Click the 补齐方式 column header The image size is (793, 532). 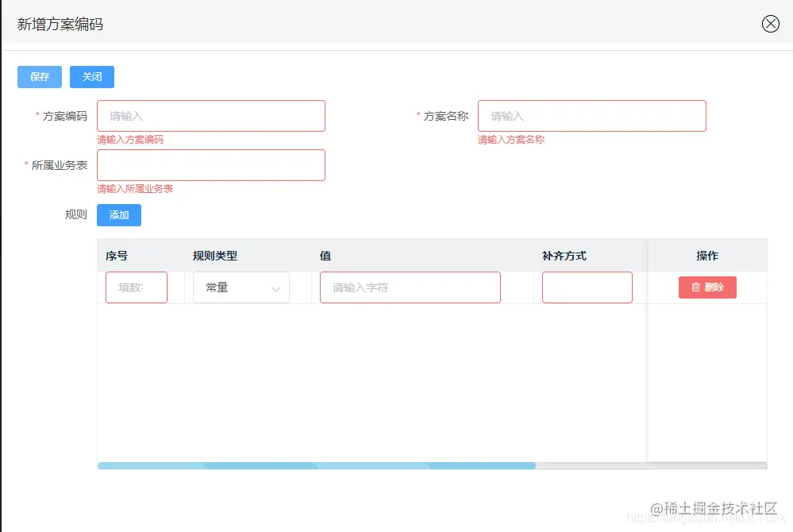tap(564, 256)
